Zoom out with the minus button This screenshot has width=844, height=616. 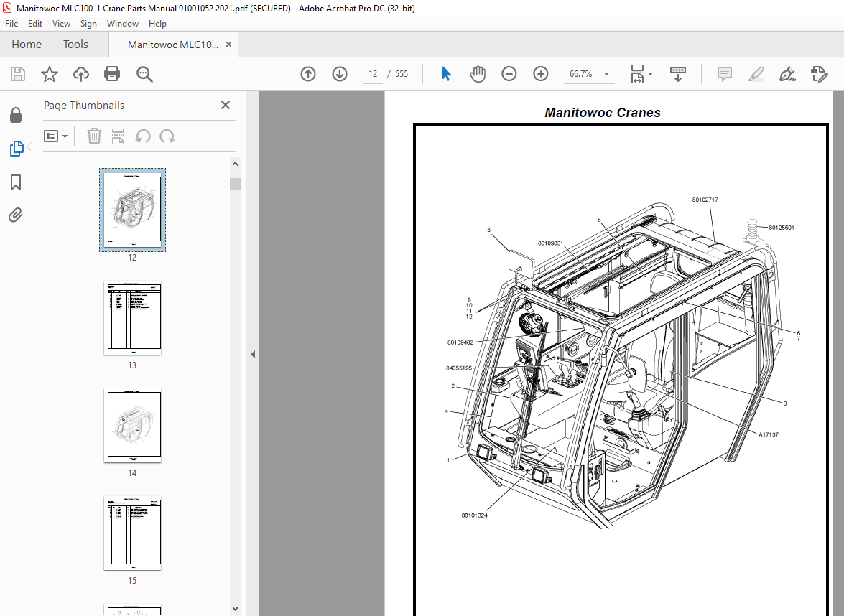coord(509,74)
